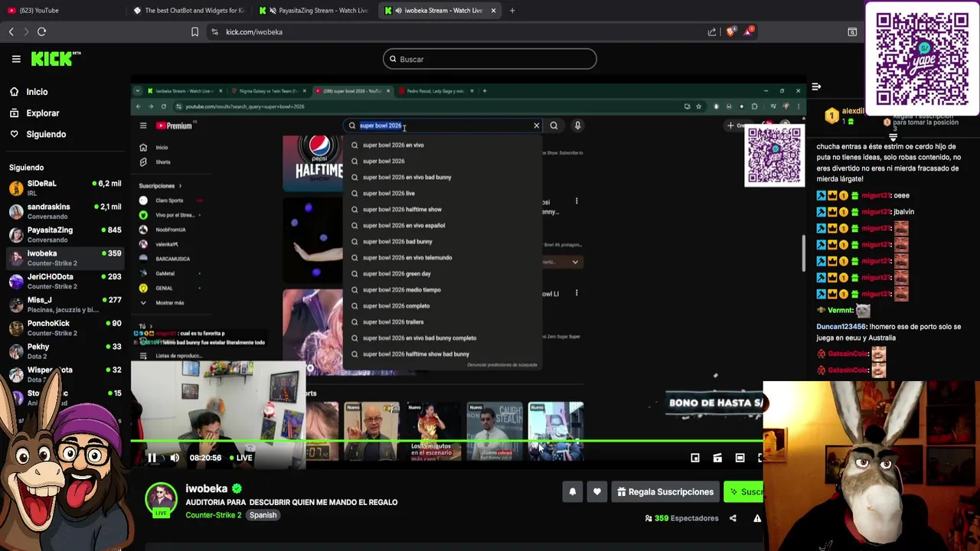Select suggestion "super bowl 2026 halftime show"
Viewport: 980px width, 551px height.
point(444,210)
